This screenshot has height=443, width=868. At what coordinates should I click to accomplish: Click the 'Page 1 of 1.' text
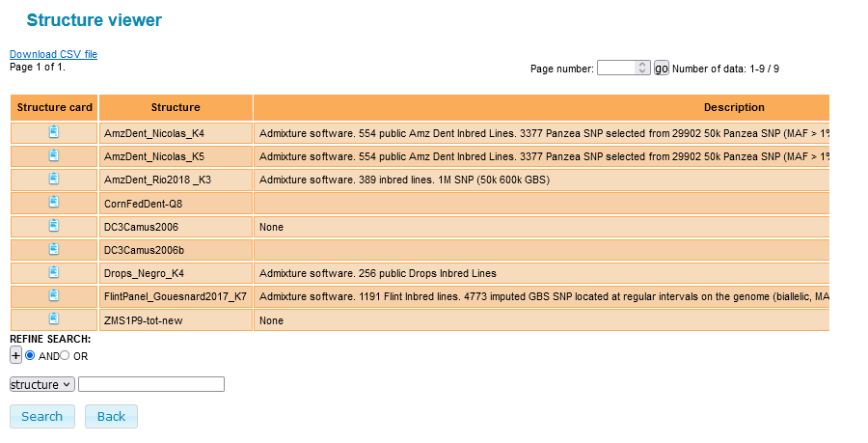click(37, 67)
